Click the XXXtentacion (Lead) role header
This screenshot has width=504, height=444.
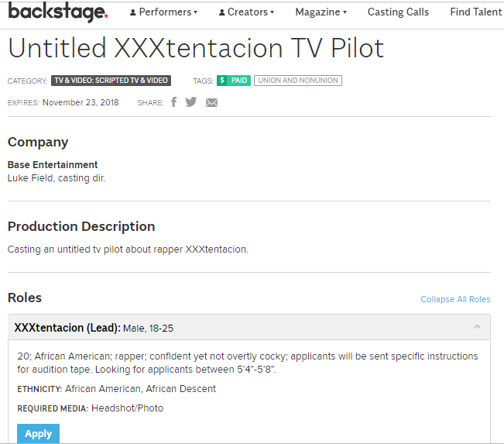[x=94, y=328]
